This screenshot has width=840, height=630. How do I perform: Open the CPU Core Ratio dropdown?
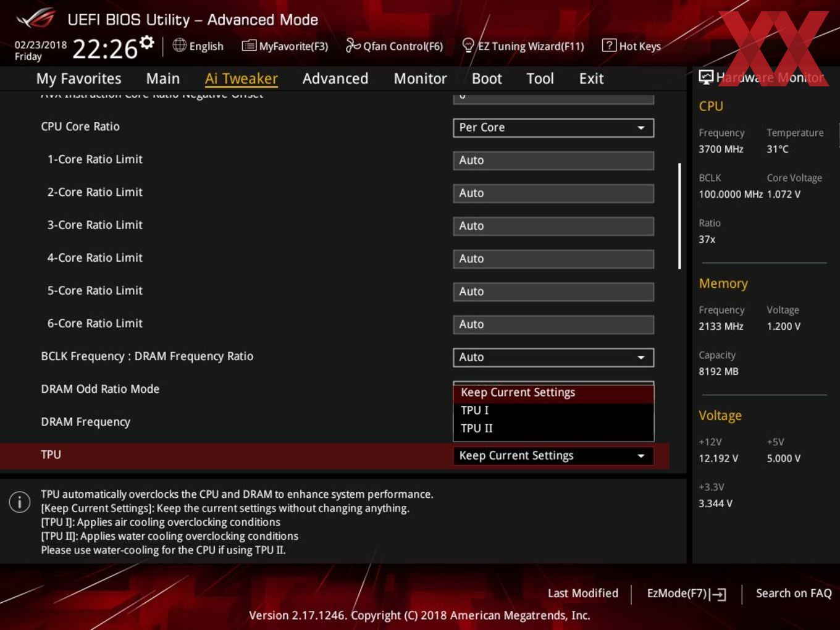point(553,128)
